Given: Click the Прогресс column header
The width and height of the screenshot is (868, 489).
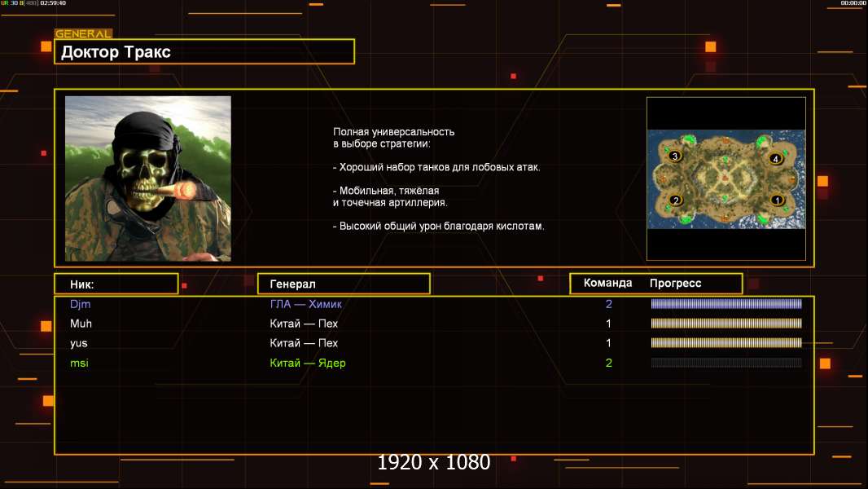Looking at the screenshot, I should [675, 283].
